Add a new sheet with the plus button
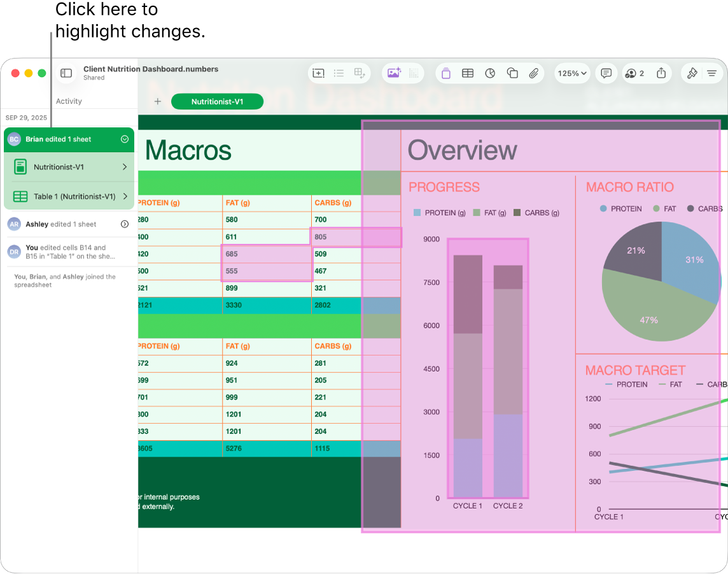 coord(157,101)
